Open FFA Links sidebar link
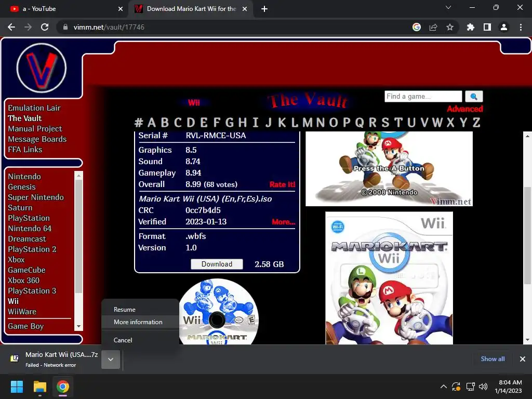This screenshot has width=532, height=399. point(25,149)
